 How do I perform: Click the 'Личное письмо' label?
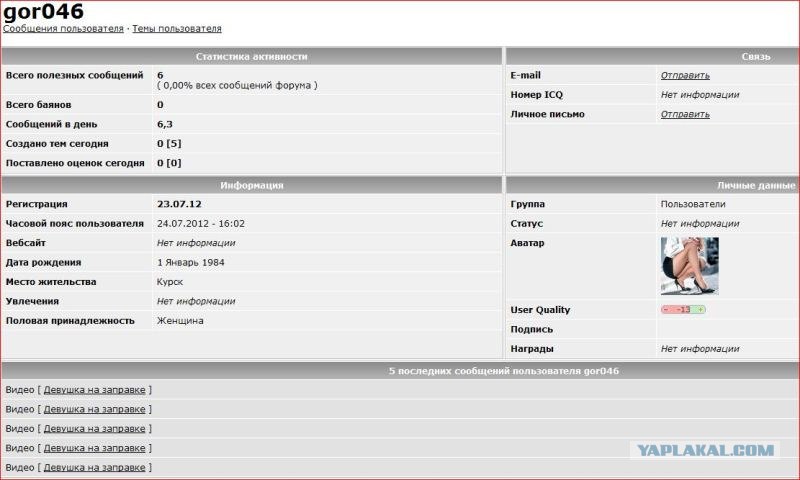click(547, 114)
